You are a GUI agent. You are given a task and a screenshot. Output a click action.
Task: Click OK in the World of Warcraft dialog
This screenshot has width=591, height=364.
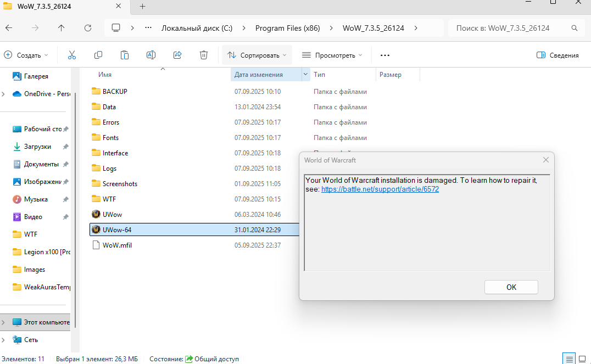click(511, 287)
